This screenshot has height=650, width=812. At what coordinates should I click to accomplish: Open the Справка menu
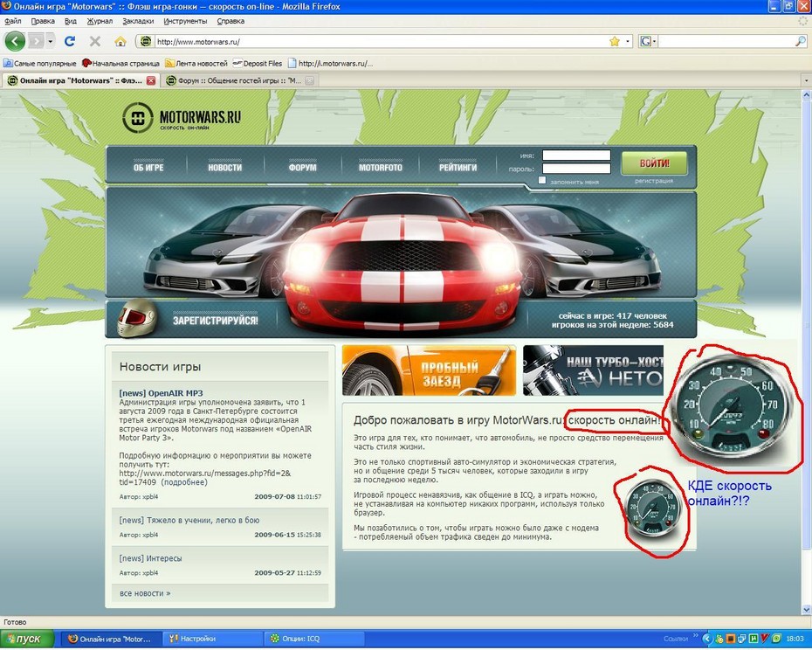click(231, 21)
